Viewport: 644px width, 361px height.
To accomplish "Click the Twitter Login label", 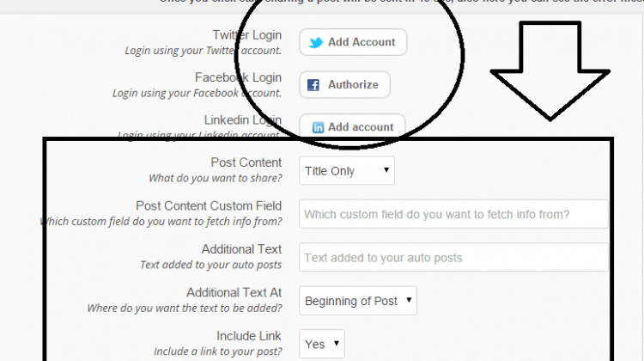I will click(x=246, y=35).
